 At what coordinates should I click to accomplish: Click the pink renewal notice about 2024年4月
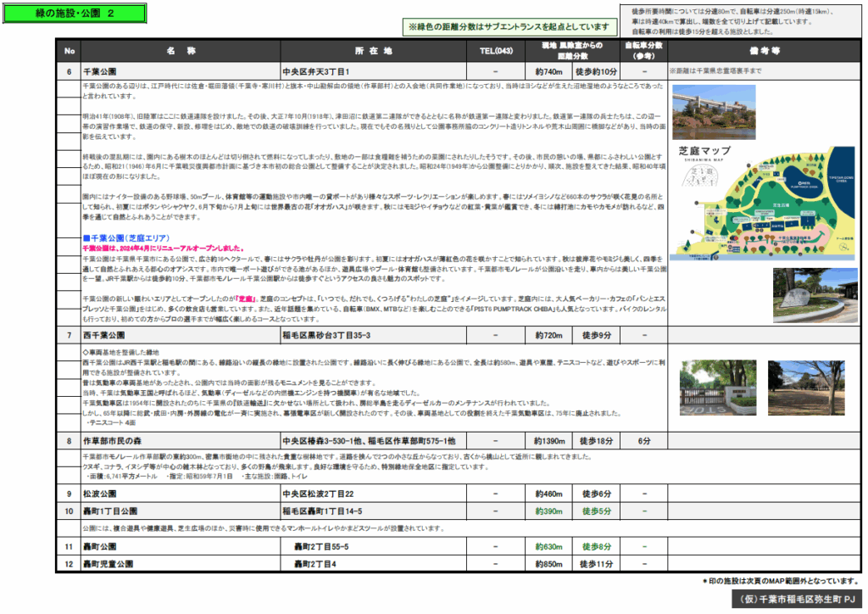pos(164,248)
